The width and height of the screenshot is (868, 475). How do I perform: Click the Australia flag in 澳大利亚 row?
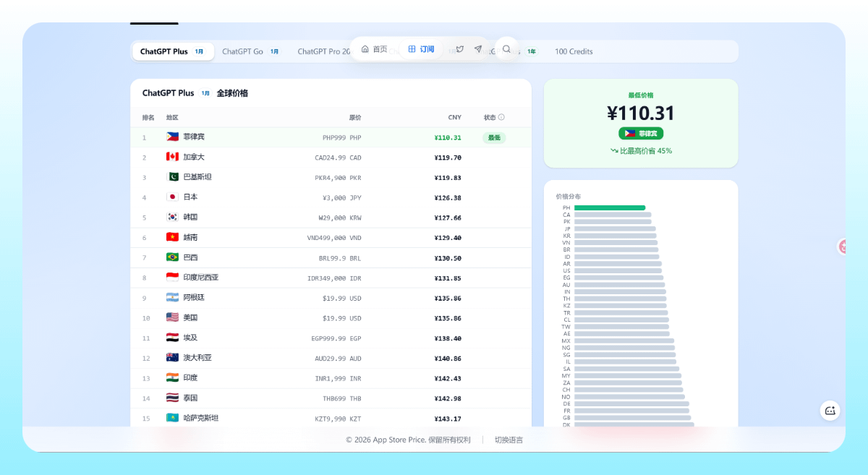[172, 357]
